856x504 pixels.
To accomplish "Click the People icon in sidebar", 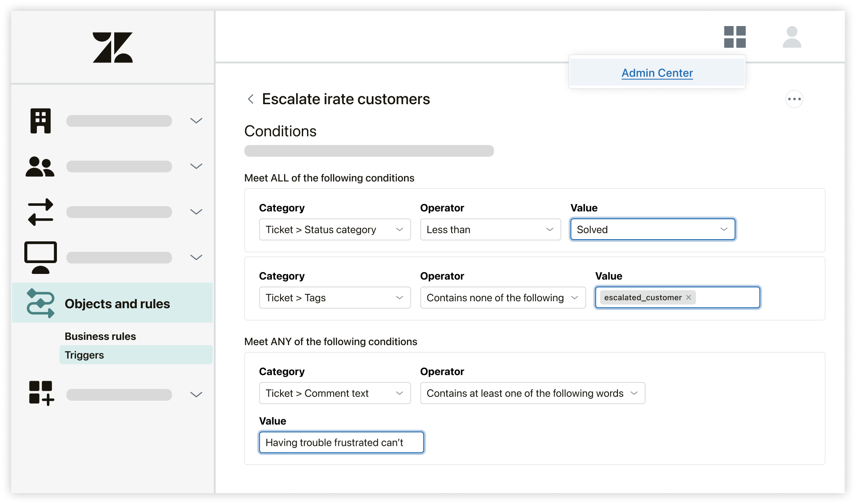I will (x=40, y=167).
